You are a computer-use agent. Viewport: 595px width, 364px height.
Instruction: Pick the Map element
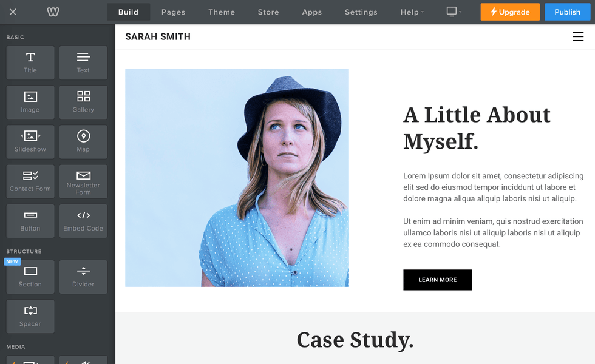tap(83, 142)
